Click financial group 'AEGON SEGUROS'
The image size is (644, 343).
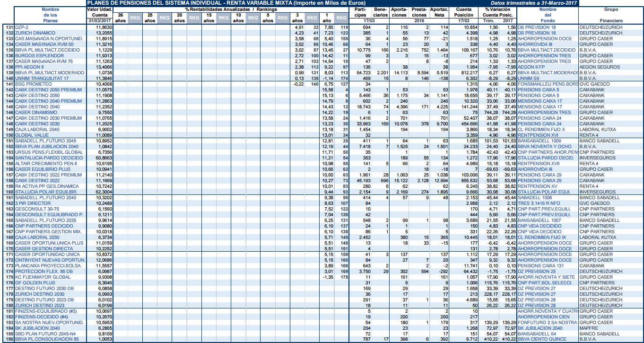(597, 67)
